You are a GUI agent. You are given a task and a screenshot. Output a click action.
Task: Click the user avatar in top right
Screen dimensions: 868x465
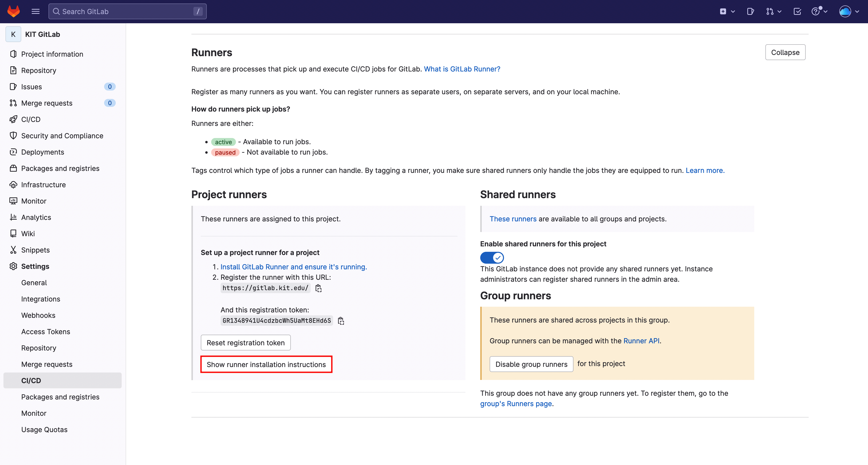pyautogui.click(x=845, y=11)
